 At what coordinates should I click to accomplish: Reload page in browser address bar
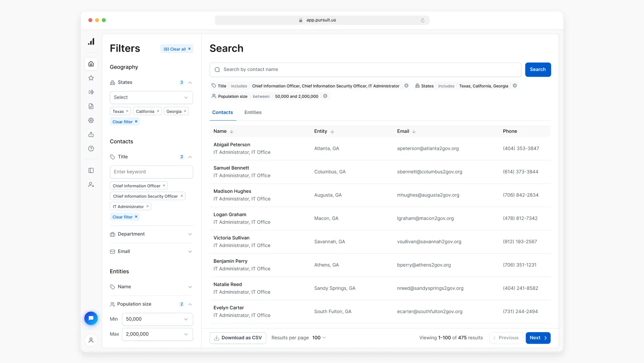tap(423, 20)
